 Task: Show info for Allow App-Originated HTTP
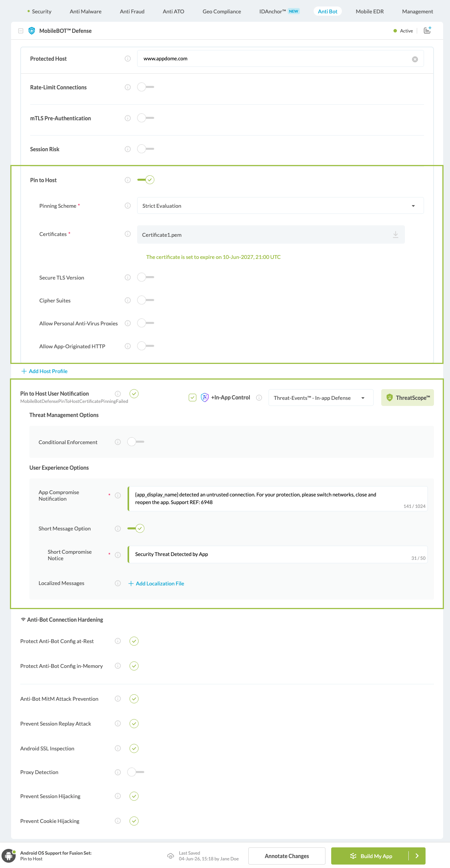pyautogui.click(x=128, y=346)
